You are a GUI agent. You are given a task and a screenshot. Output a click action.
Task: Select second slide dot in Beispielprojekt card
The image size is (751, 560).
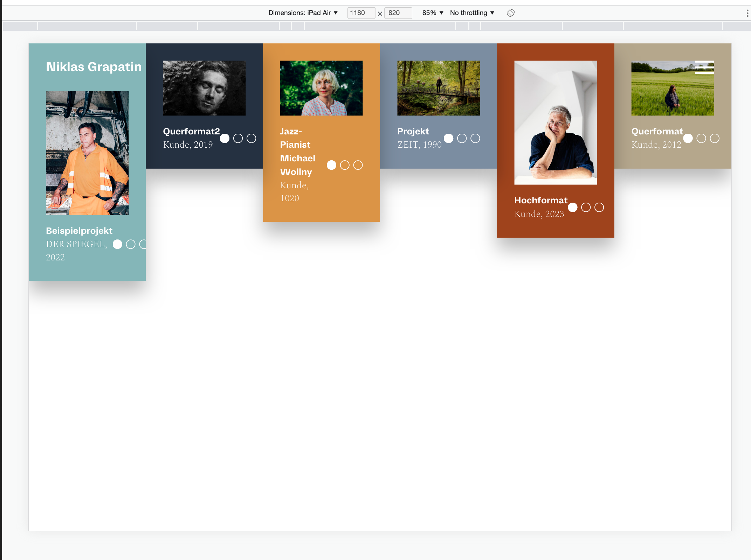[x=131, y=244]
